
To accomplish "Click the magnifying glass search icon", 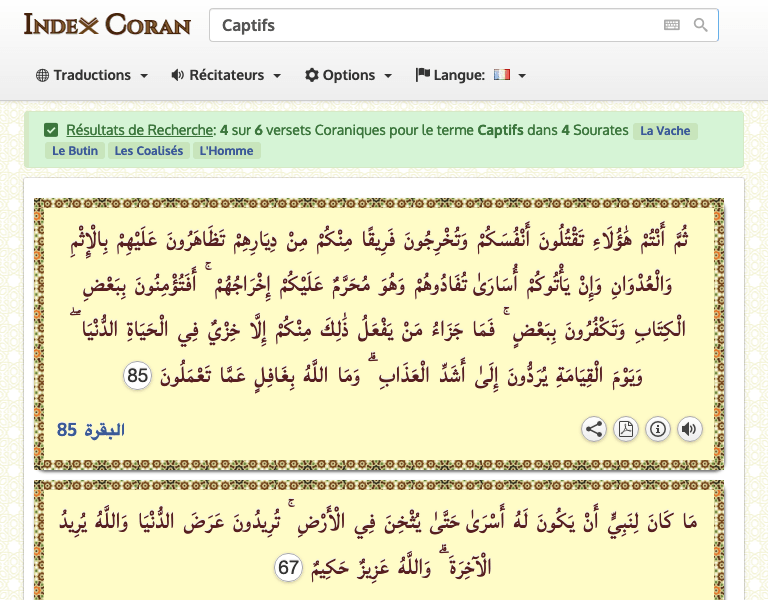I will (x=701, y=25).
